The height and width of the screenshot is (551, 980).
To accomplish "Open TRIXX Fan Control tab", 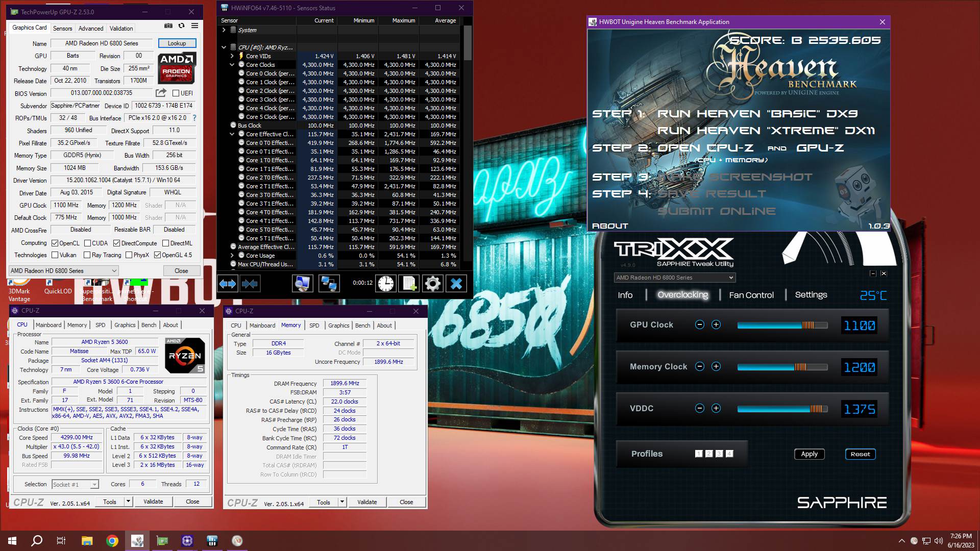I will 751,295.
